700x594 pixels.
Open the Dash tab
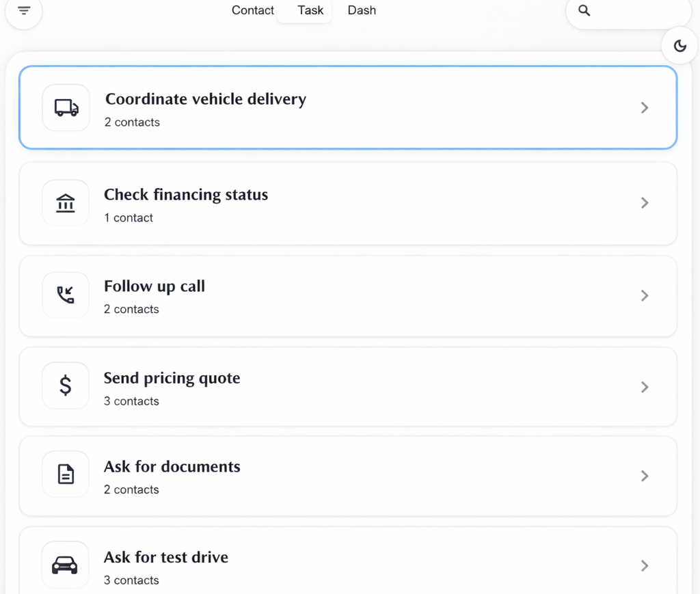(362, 10)
